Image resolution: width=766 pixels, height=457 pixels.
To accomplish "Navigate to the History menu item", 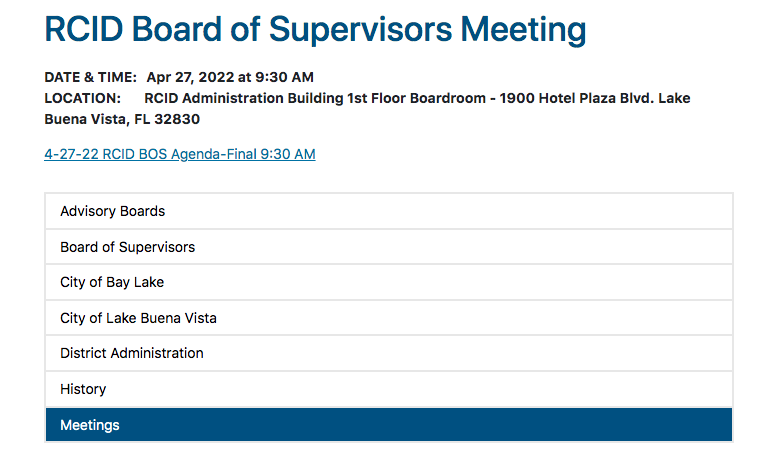I will (x=83, y=389).
